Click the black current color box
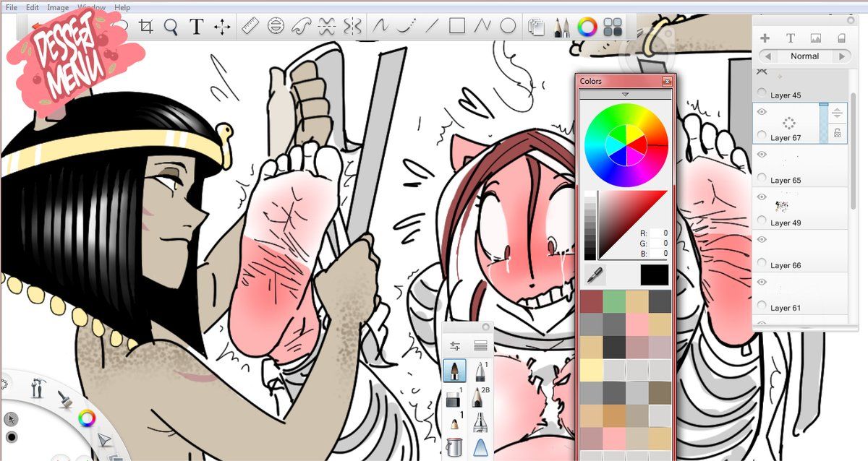The height and width of the screenshot is (461, 868). 655,275
